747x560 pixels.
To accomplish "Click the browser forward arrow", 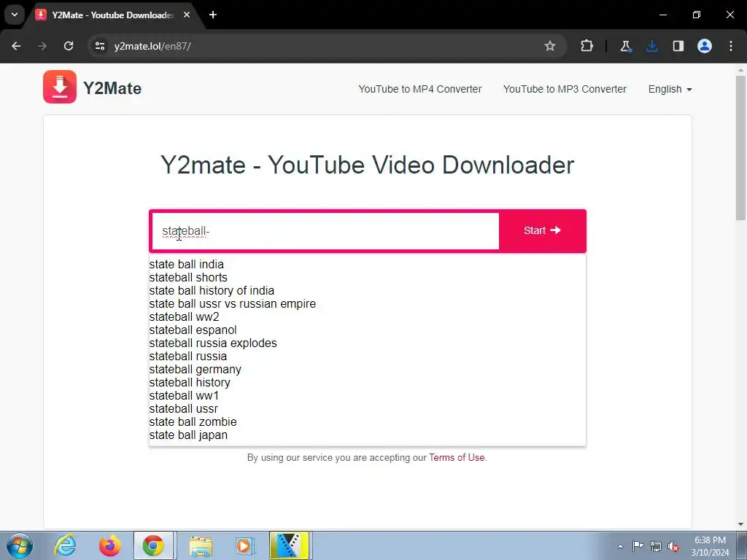I will [x=42, y=46].
